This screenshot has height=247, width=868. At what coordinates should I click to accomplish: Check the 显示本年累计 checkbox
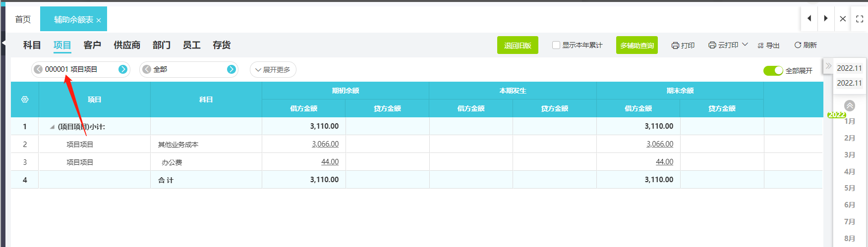[x=556, y=45]
